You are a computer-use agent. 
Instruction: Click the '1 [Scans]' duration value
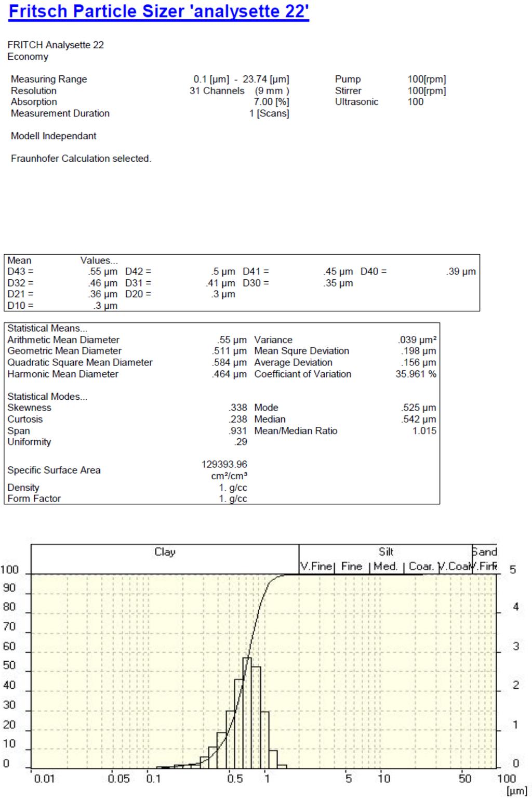269,113
